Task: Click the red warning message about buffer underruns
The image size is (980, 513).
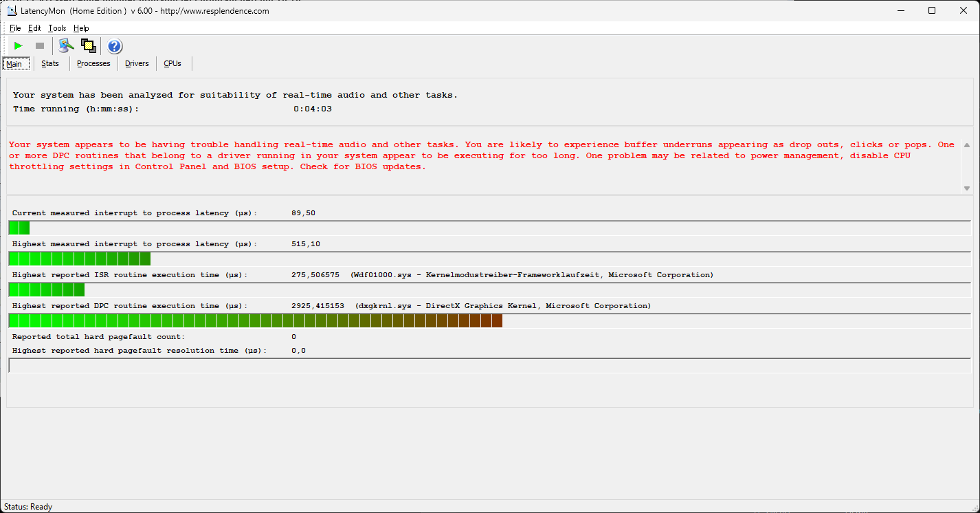Action: coord(482,155)
